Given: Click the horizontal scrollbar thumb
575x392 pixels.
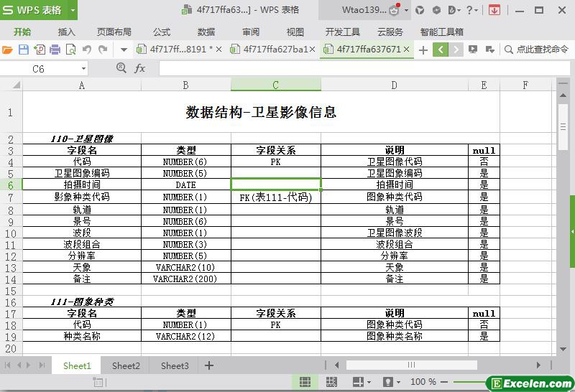Looking at the screenshot, I should pos(411,365).
